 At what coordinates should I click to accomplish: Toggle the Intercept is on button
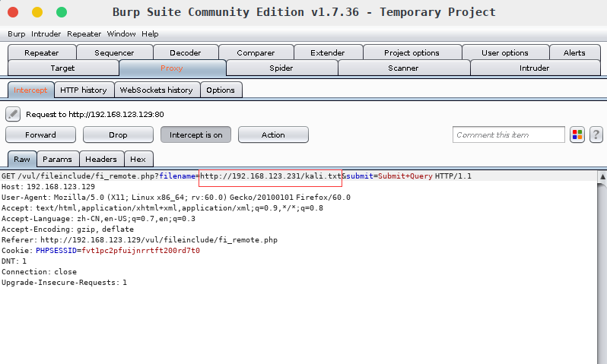196,135
